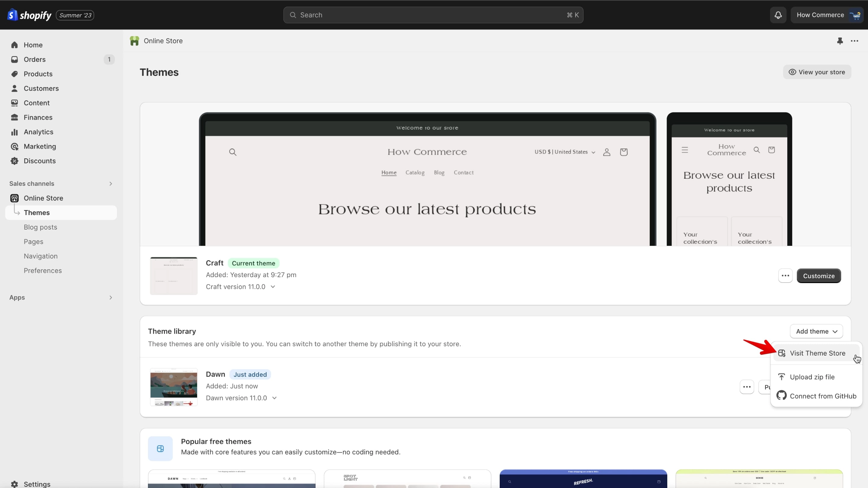The width and height of the screenshot is (868, 488).
Task: Click View your store button
Action: 817,72
